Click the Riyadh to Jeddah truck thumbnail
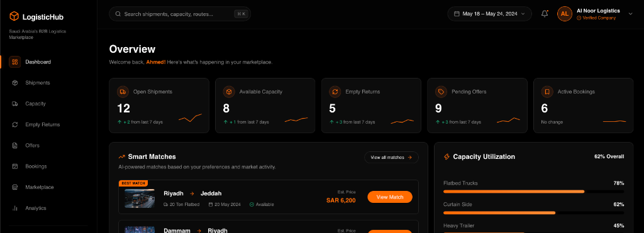The height and width of the screenshot is (233, 644). (x=140, y=198)
